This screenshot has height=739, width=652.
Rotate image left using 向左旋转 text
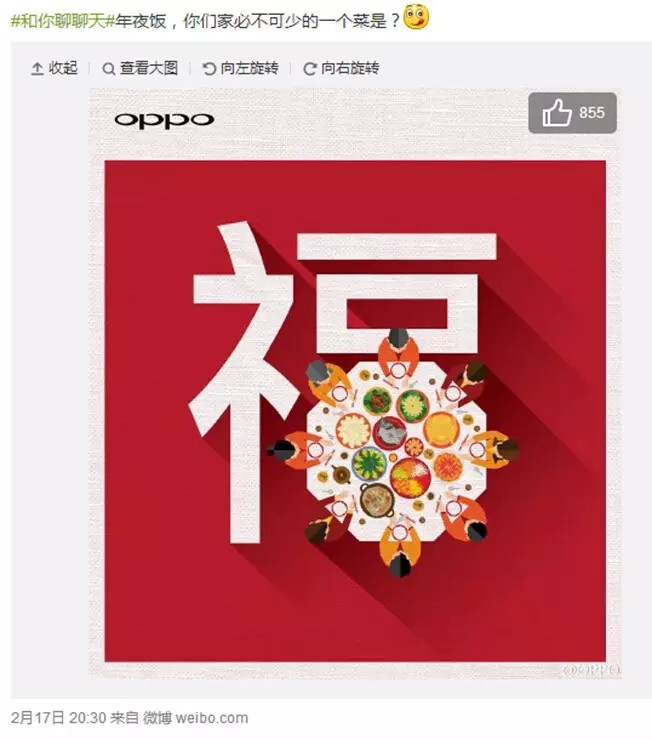tap(249, 68)
